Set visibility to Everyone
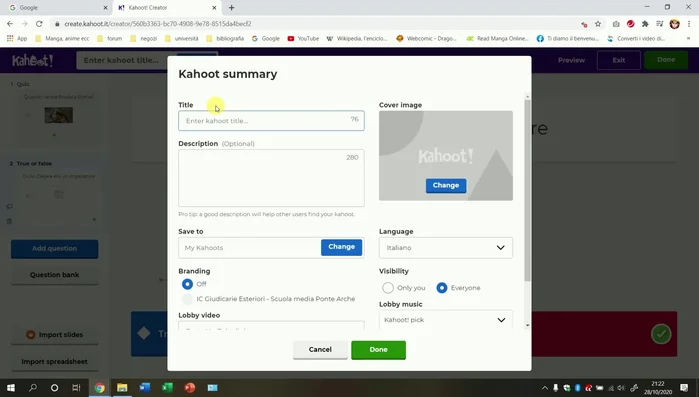This screenshot has width=699, height=397. pos(442,288)
